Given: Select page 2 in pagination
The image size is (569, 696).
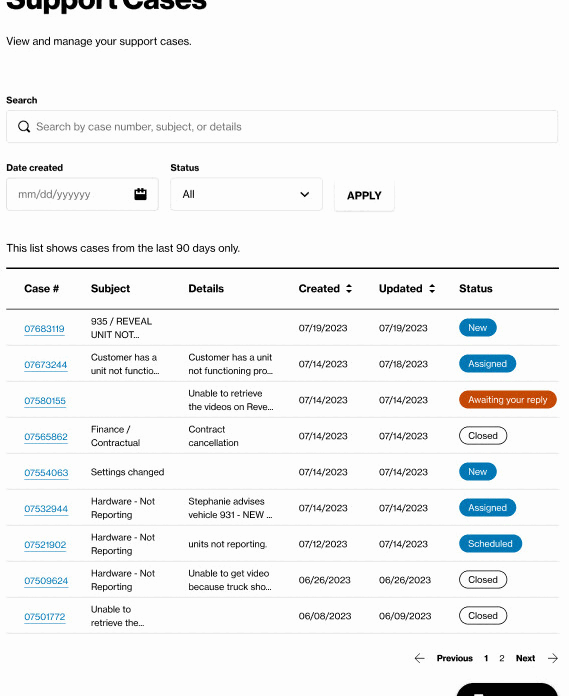Looking at the screenshot, I should point(502,658).
